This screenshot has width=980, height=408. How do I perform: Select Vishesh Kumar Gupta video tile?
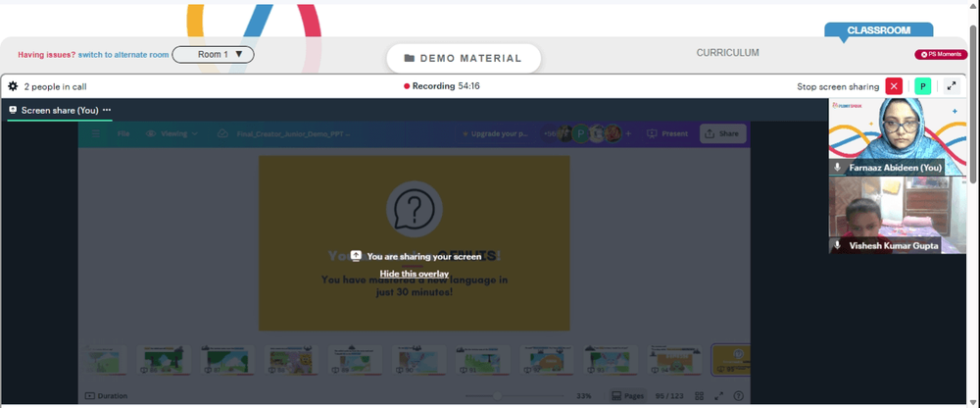(898, 215)
